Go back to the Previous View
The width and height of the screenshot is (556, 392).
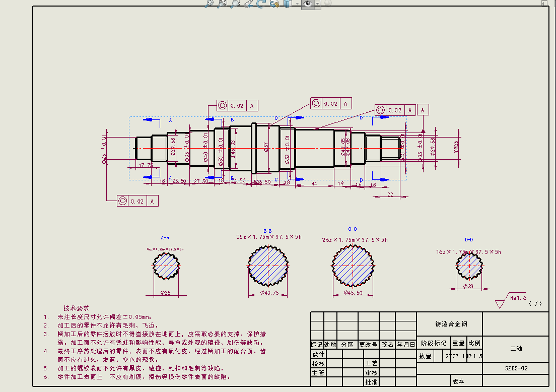click(248, 4)
